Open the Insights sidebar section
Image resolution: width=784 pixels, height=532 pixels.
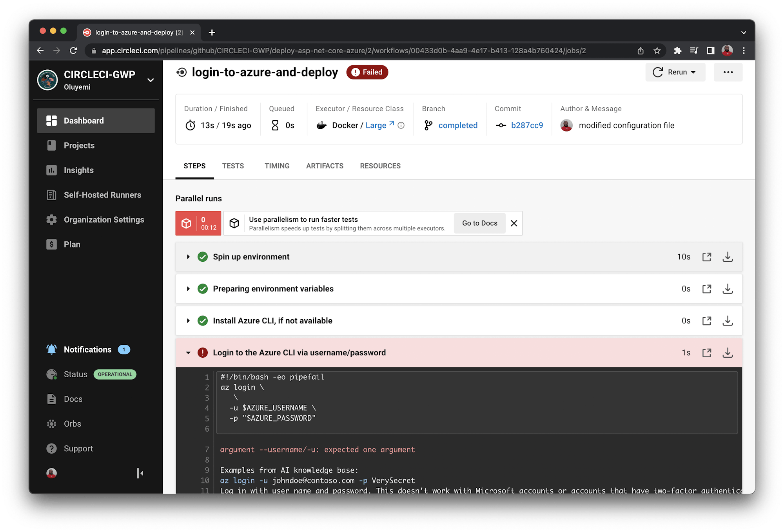coord(78,170)
